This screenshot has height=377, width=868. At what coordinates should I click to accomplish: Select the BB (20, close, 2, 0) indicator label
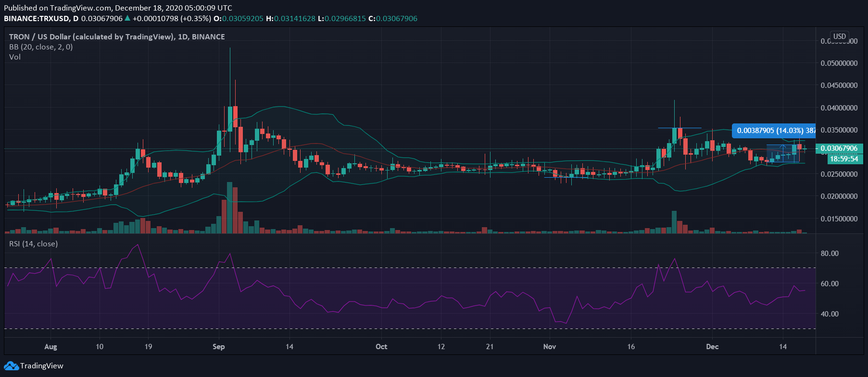click(x=41, y=47)
